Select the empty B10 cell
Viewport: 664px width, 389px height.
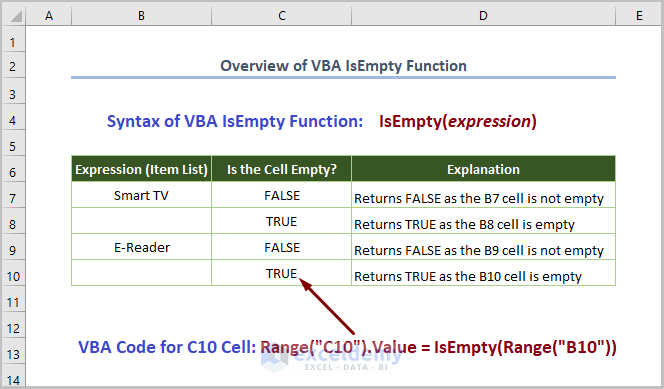[141, 273]
